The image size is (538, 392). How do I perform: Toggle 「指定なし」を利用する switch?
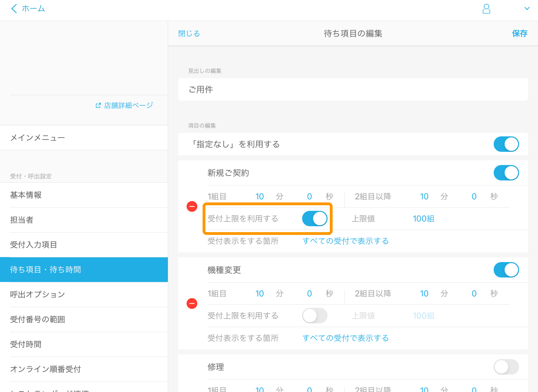click(506, 144)
